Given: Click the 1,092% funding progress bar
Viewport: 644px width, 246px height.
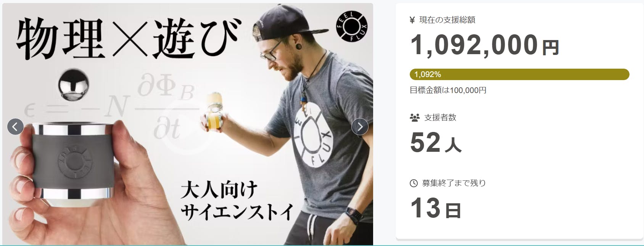Looking at the screenshot, I should [x=519, y=74].
